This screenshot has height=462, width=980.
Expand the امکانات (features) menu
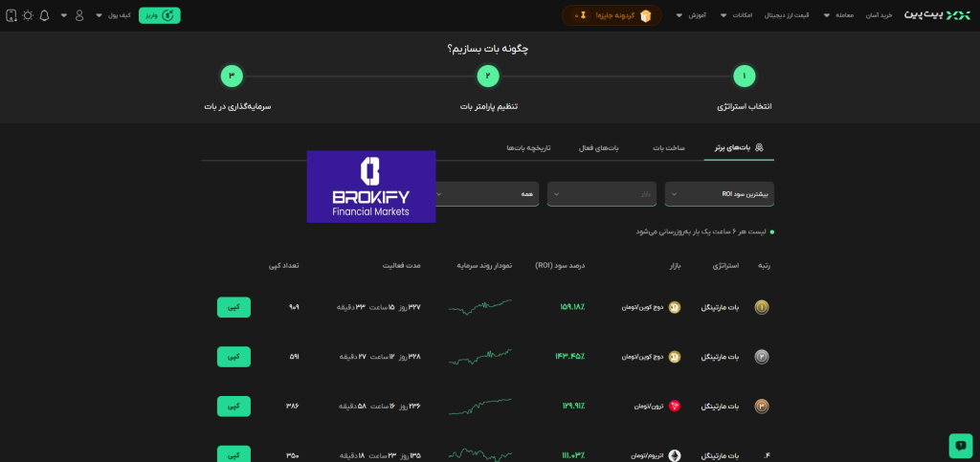point(736,15)
